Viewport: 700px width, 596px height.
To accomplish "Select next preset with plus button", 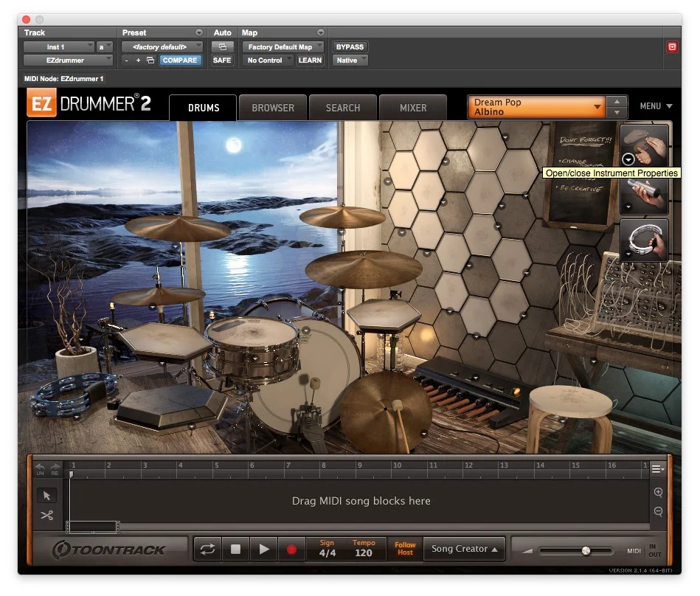I will [x=139, y=60].
